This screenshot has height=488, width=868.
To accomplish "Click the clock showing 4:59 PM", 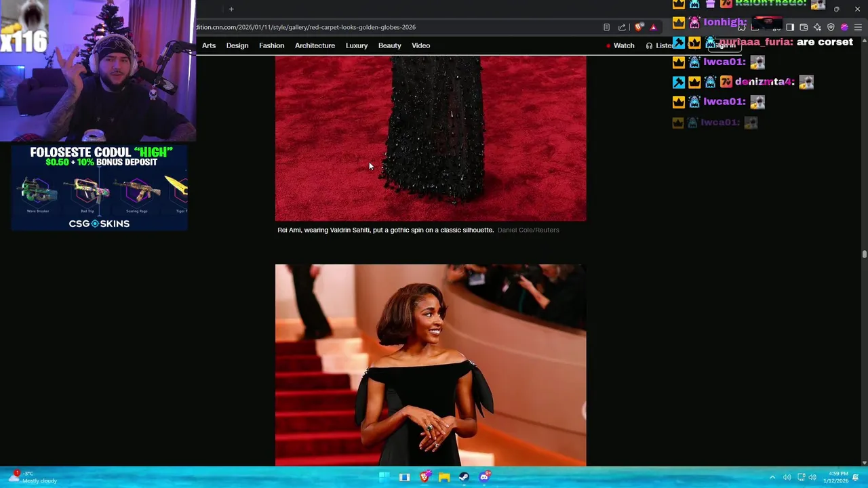I will tap(839, 474).
